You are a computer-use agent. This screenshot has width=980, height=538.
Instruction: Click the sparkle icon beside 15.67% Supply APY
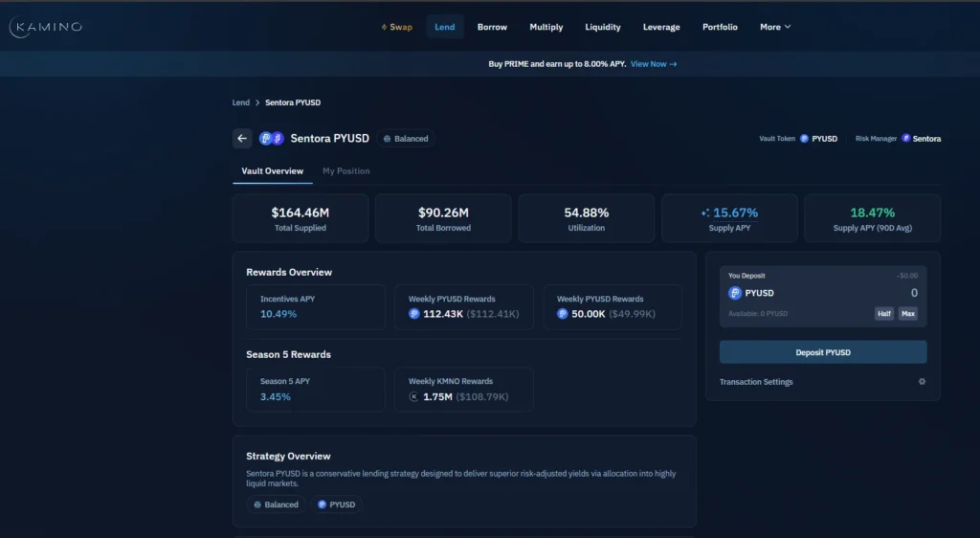point(705,213)
